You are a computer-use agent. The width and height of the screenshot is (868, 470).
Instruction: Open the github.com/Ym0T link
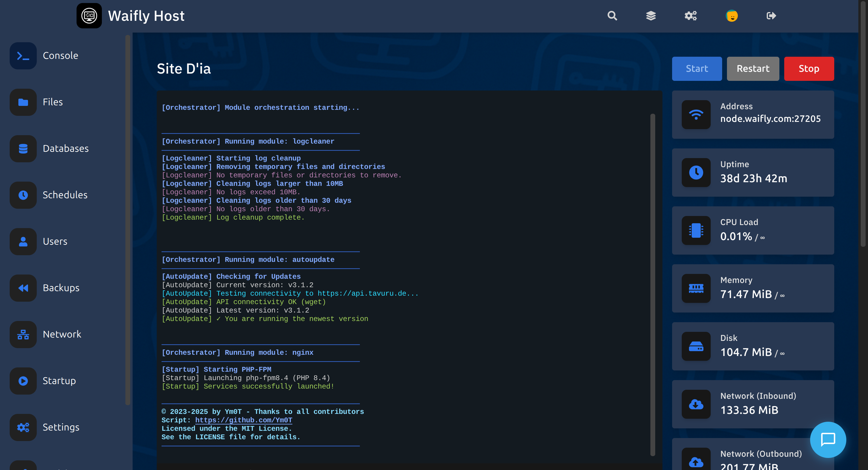click(x=244, y=420)
